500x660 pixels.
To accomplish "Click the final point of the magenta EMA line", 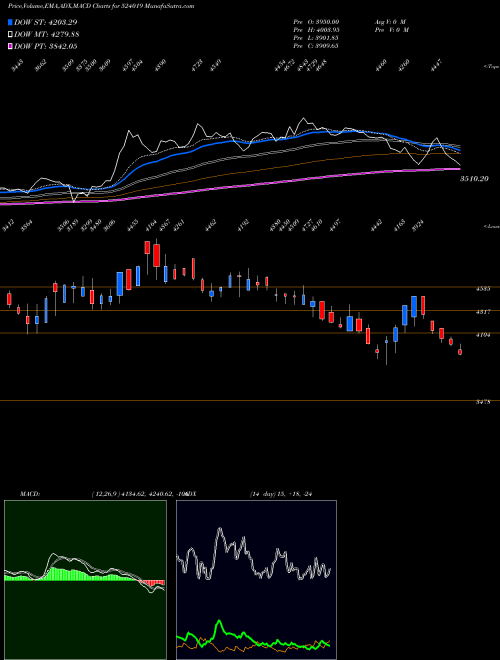I will click(x=459, y=169).
